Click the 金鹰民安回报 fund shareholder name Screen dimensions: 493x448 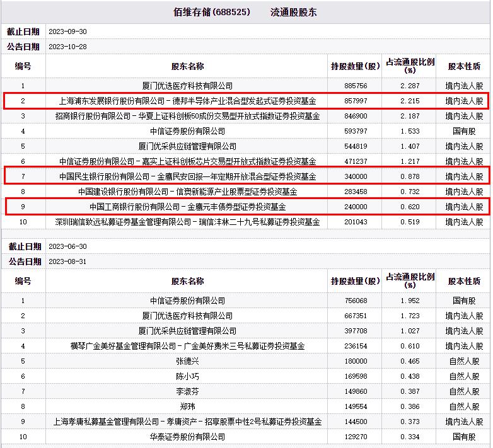coord(187,176)
